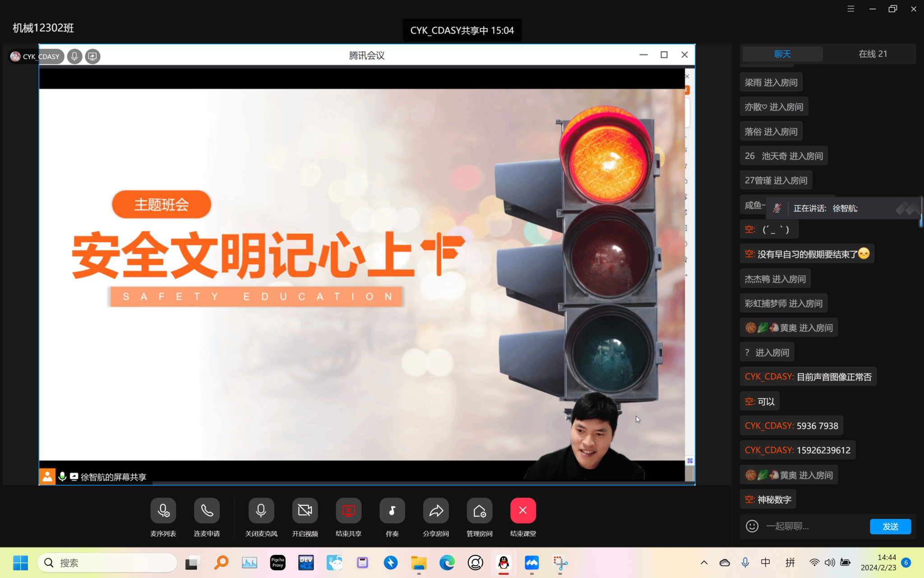Switch to the 在线 21 members tab
Viewport: 924px width, 578px height.
(873, 54)
